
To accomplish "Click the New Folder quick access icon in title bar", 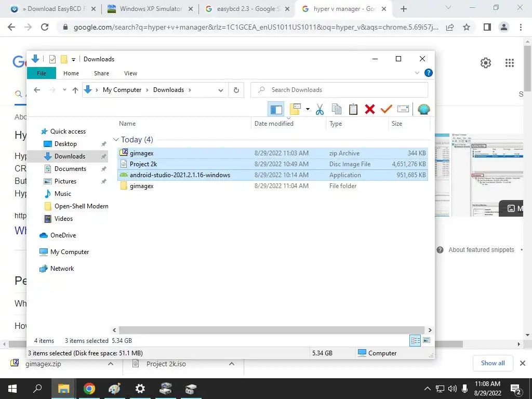I will pyautogui.click(x=64, y=59).
